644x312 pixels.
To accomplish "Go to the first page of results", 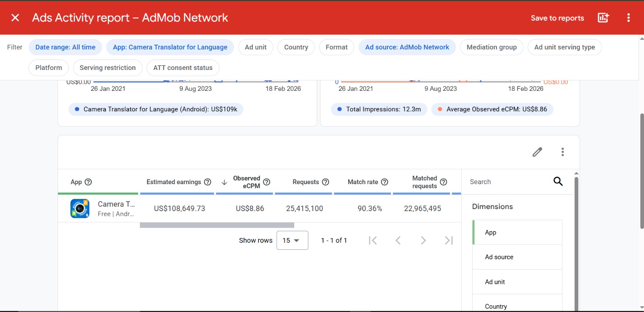I will click(x=373, y=240).
